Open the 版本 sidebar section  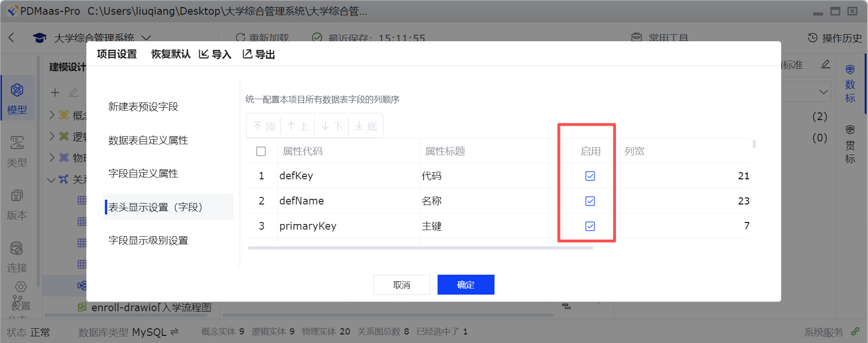pyautogui.click(x=17, y=204)
